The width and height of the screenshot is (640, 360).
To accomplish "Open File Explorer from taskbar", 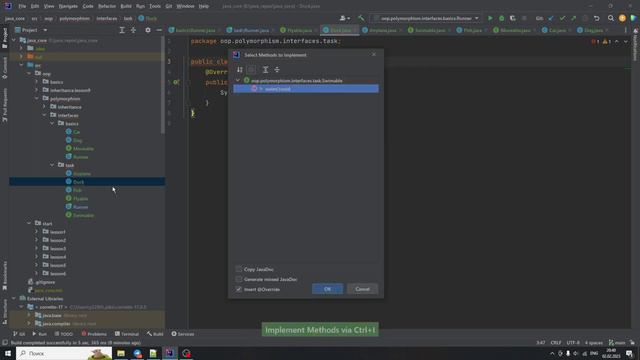I will [x=121, y=353].
